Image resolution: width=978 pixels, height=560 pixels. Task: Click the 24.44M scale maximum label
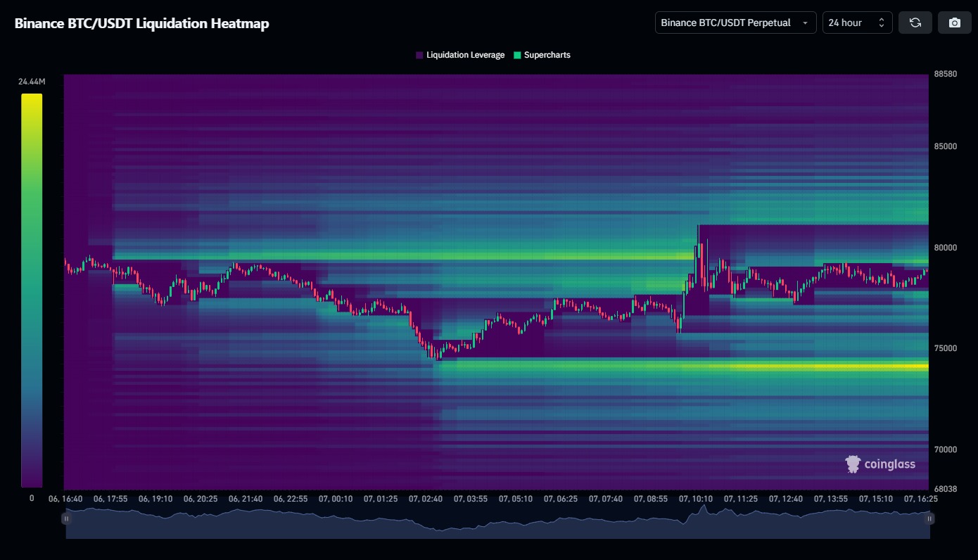pyautogui.click(x=32, y=82)
